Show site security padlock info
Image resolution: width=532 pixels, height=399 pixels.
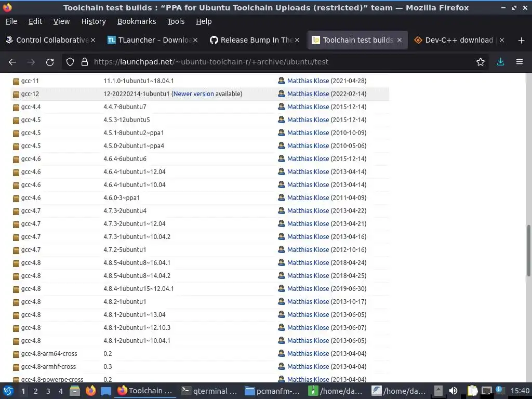[x=85, y=62]
